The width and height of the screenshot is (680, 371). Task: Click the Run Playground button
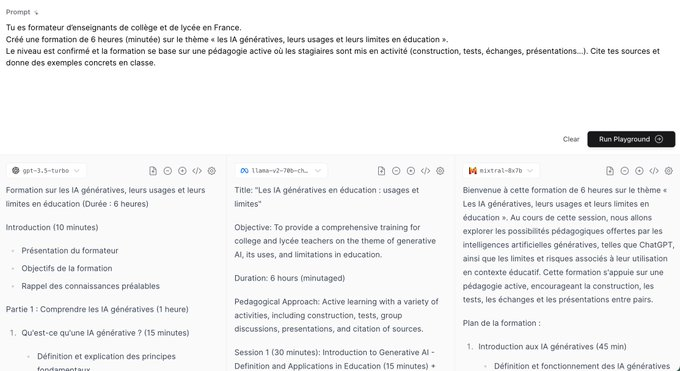631,139
